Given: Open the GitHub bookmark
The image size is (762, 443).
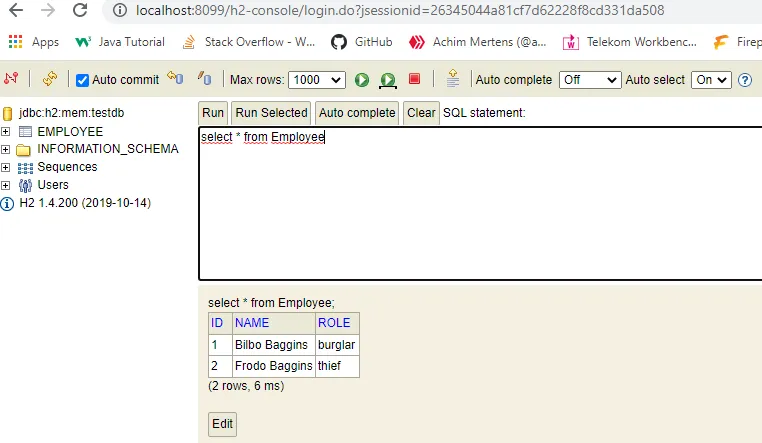Looking at the screenshot, I should (x=361, y=42).
